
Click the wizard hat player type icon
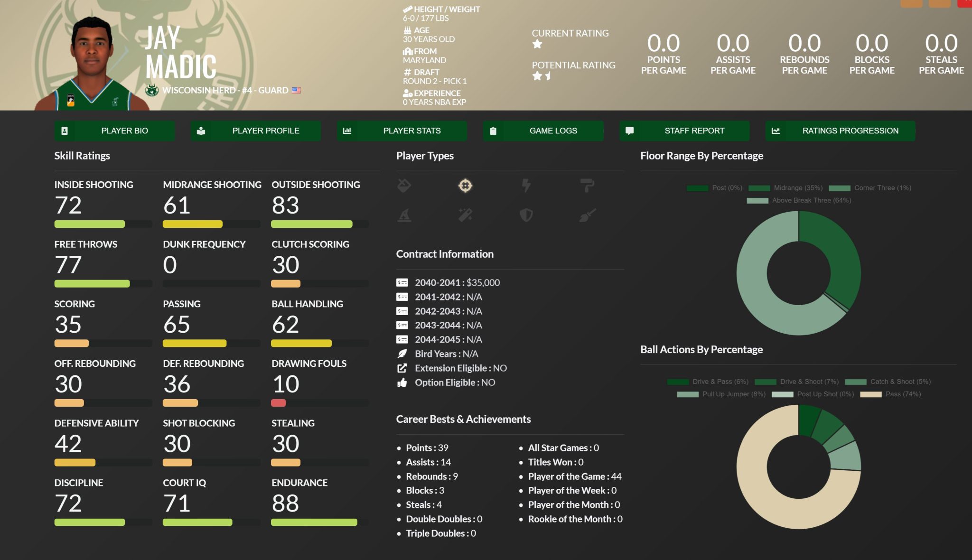click(x=404, y=215)
